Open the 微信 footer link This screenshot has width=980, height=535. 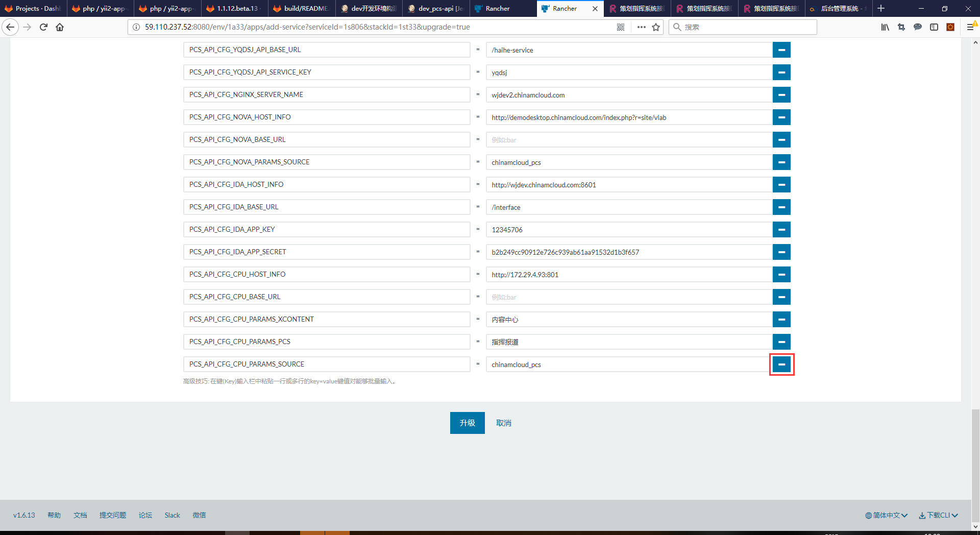click(x=199, y=515)
